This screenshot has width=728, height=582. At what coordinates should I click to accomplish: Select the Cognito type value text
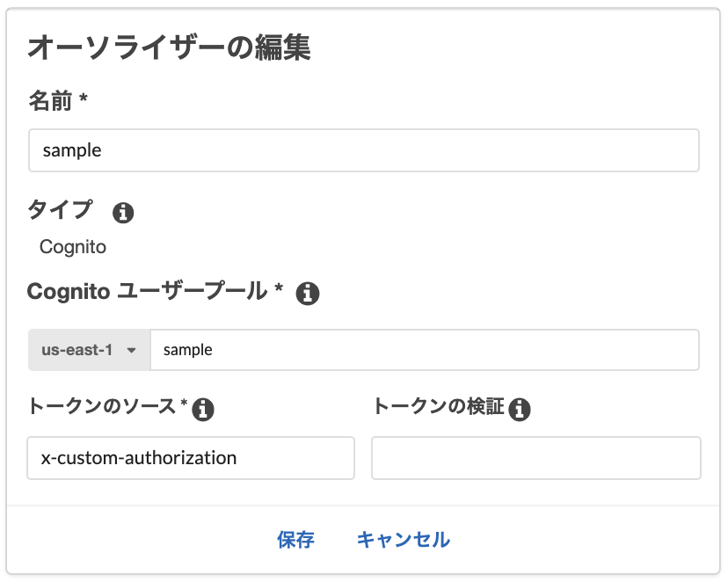pos(73,247)
